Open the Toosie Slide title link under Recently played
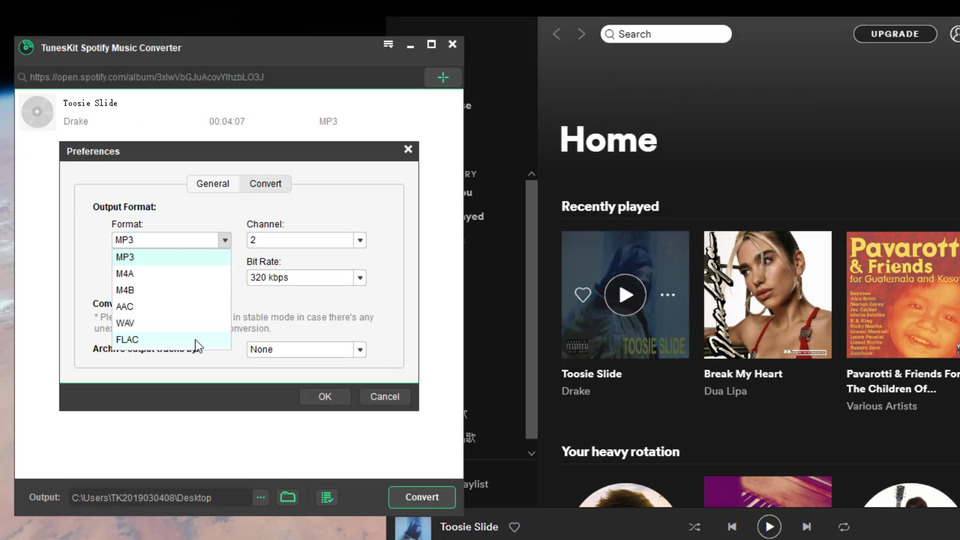This screenshot has height=540, width=960. 591,373
